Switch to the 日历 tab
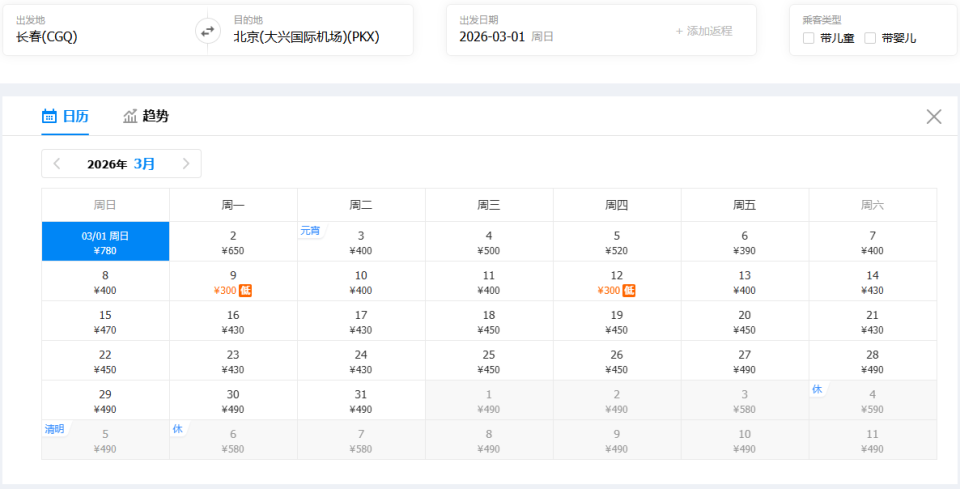 point(66,116)
